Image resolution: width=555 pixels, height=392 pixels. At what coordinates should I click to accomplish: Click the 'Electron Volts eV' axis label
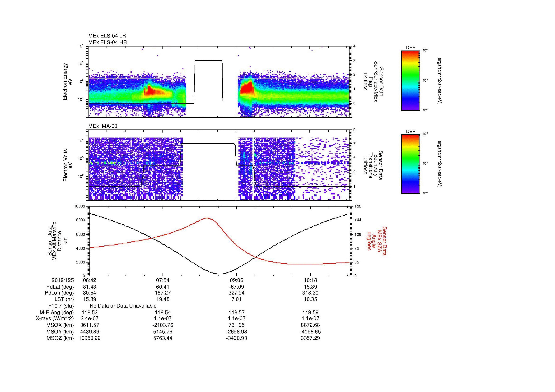67,166
